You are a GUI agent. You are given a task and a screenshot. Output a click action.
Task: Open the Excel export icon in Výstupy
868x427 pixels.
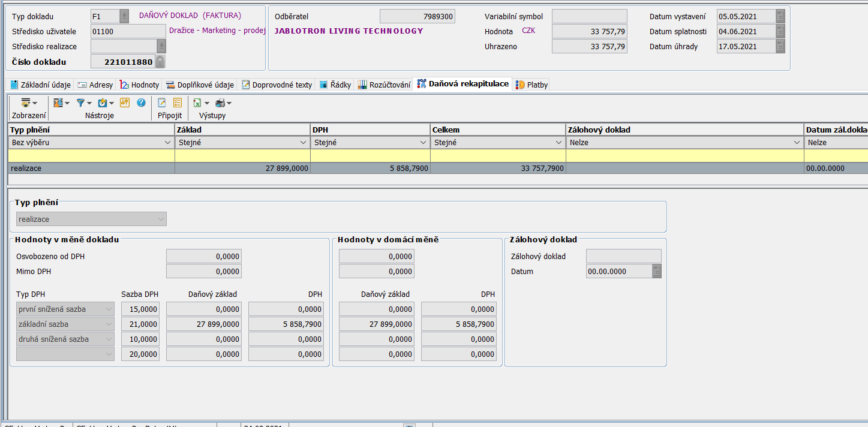coord(197,103)
